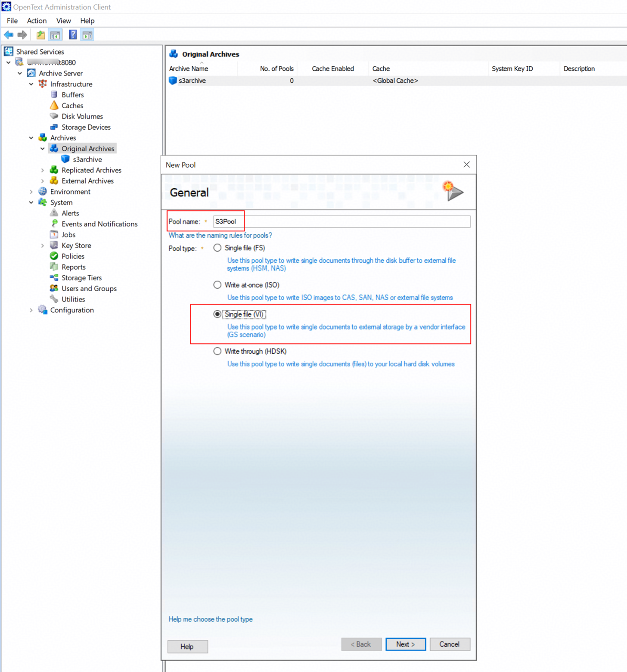Expand the Replicated Archives node

[42, 170]
